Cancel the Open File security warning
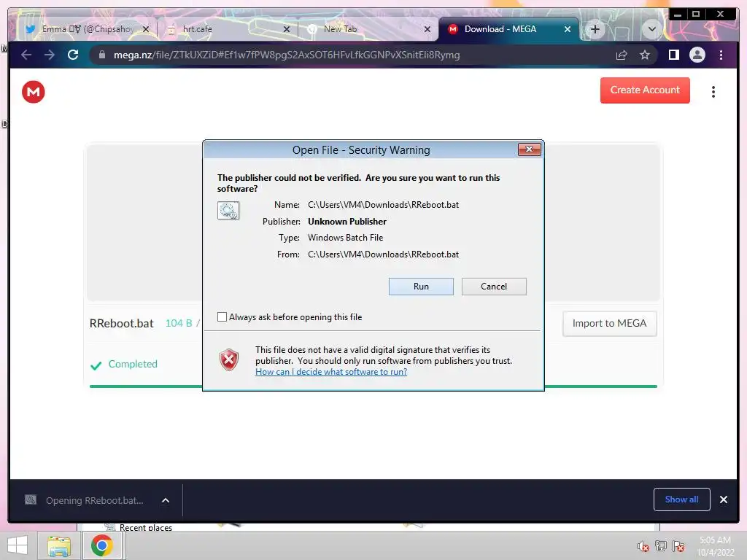This screenshot has width=747, height=560. click(x=494, y=286)
